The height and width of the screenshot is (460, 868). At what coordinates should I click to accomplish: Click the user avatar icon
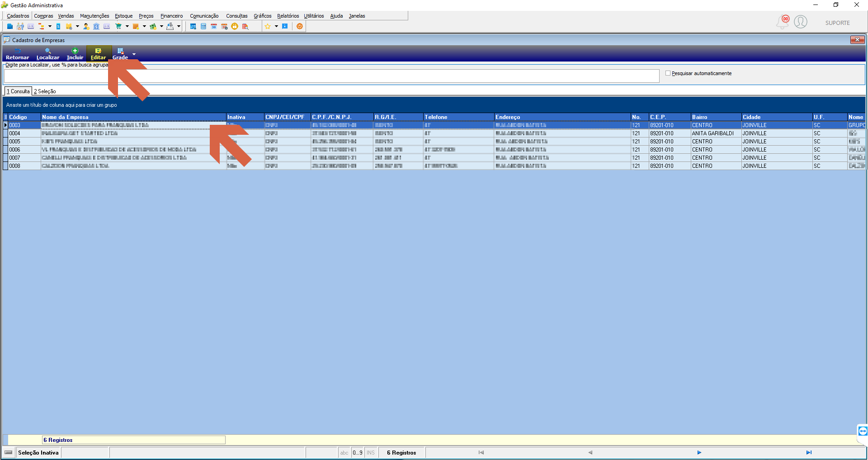click(801, 22)
